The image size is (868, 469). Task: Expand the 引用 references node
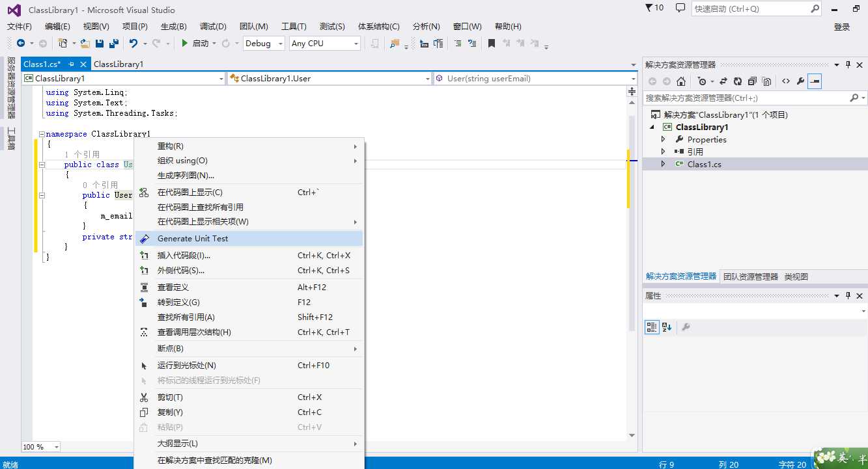pos(664,152)
